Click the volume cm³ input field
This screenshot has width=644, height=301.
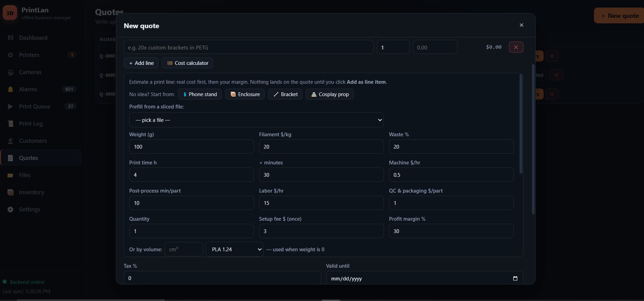184,249
